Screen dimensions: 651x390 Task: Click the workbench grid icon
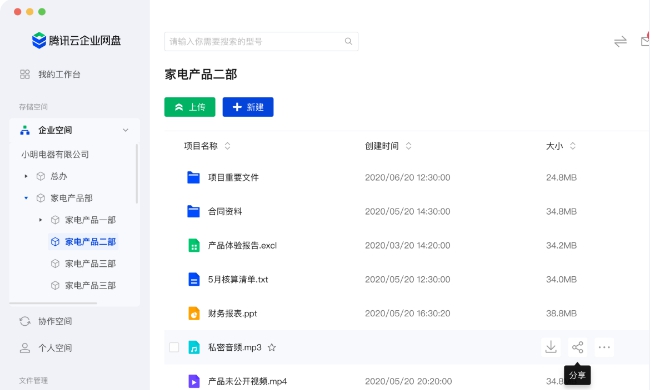(25, 74)
